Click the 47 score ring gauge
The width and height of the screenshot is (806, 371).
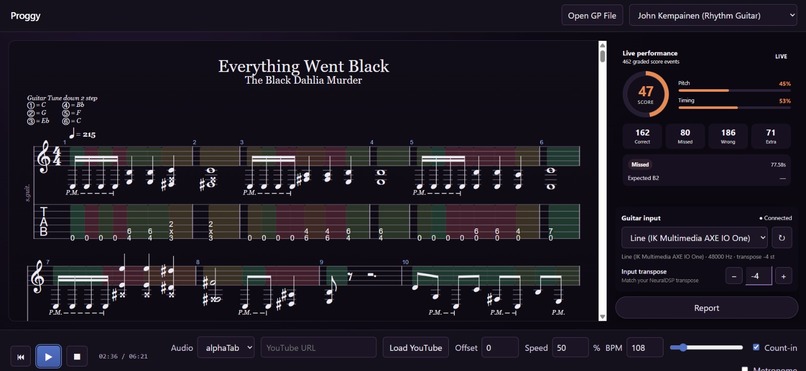[646, 94]
